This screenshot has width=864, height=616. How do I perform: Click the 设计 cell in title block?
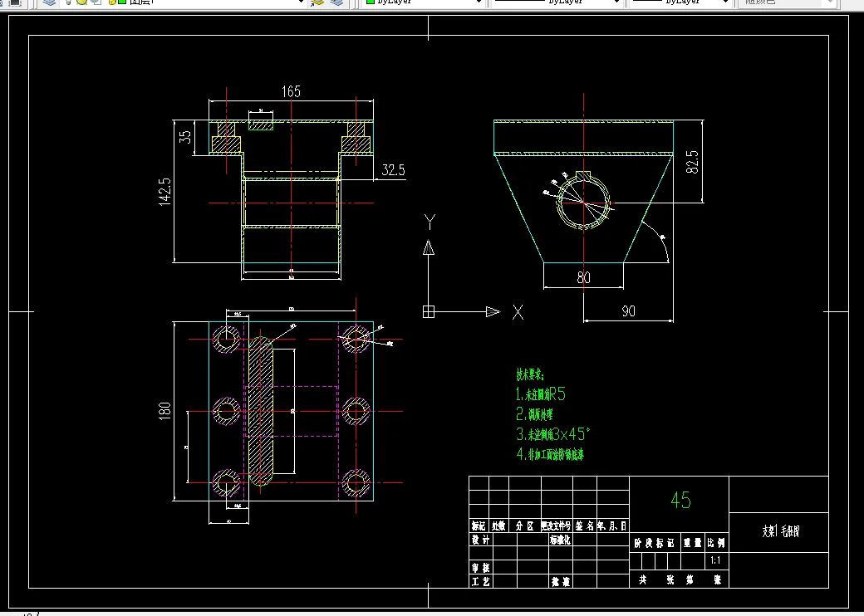pos(480,540)
